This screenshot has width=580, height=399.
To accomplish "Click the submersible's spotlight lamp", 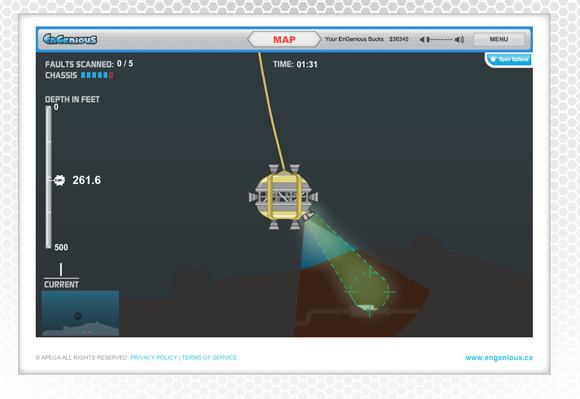I will click(x=308, y=215).
